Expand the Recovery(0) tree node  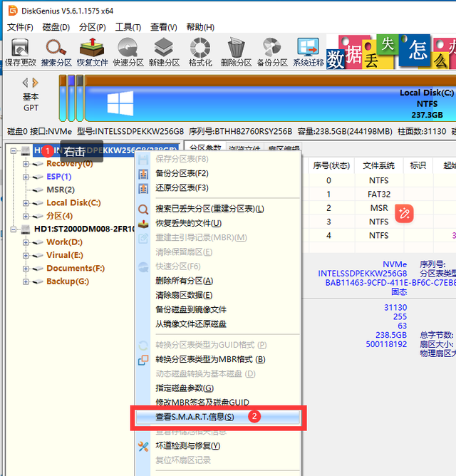pyautogui.click(x=26, y=164)
